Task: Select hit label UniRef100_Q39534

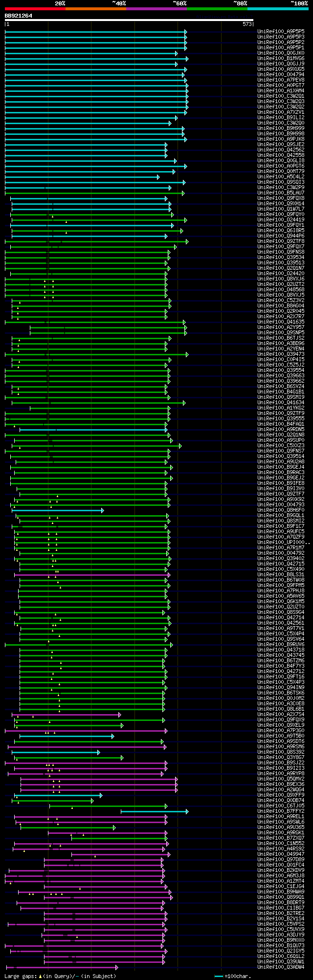Action: click(x=281, y=257)
